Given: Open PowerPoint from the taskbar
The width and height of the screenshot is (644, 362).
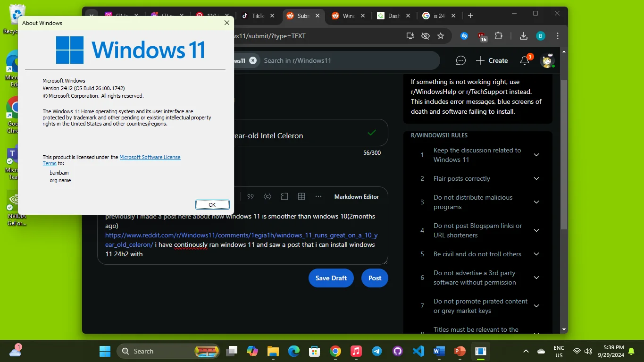Looking at the screenshot, I should pyautogui.click(x=460, y=351).
